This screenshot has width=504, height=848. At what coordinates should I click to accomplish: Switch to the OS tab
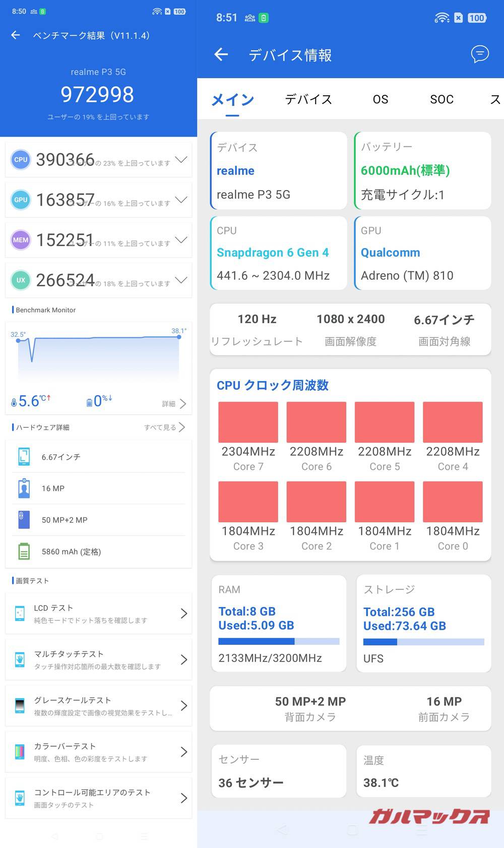click(381, 99)
